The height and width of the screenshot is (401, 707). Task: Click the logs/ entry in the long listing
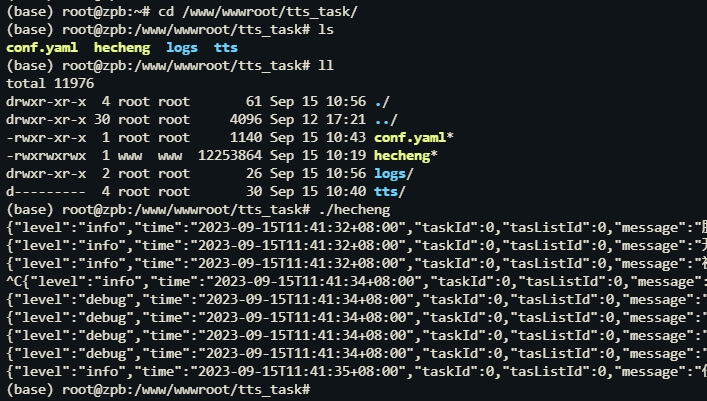[393, 174]
